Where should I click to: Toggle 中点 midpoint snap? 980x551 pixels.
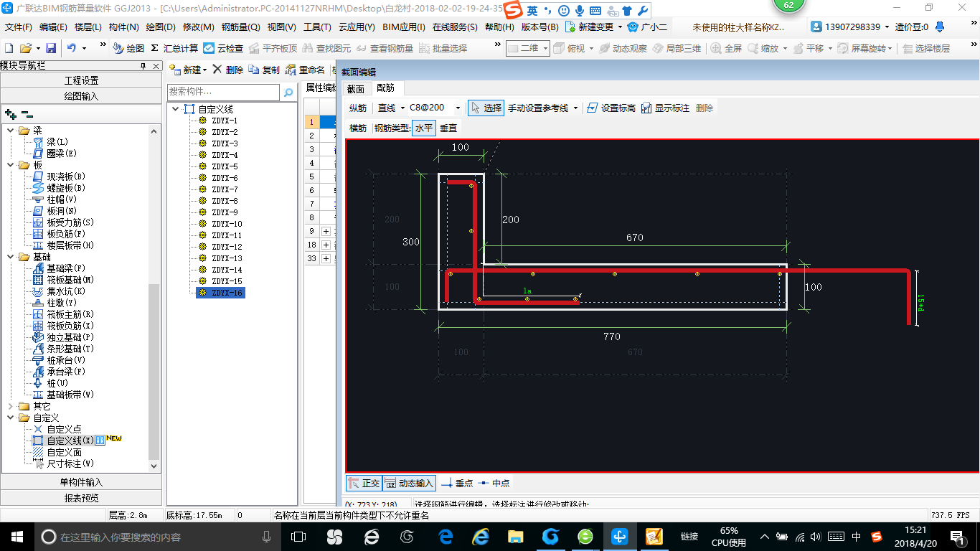494,484
